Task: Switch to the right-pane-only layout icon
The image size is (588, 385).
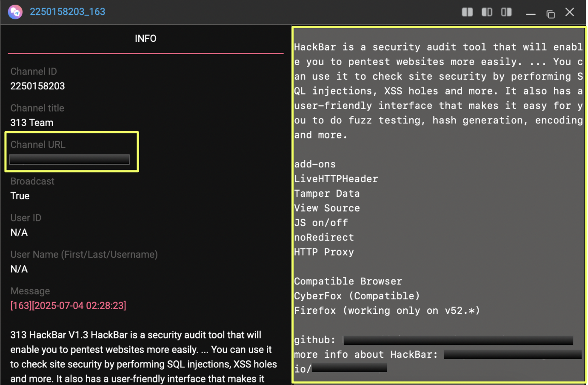Action: [x=506, y=12]
